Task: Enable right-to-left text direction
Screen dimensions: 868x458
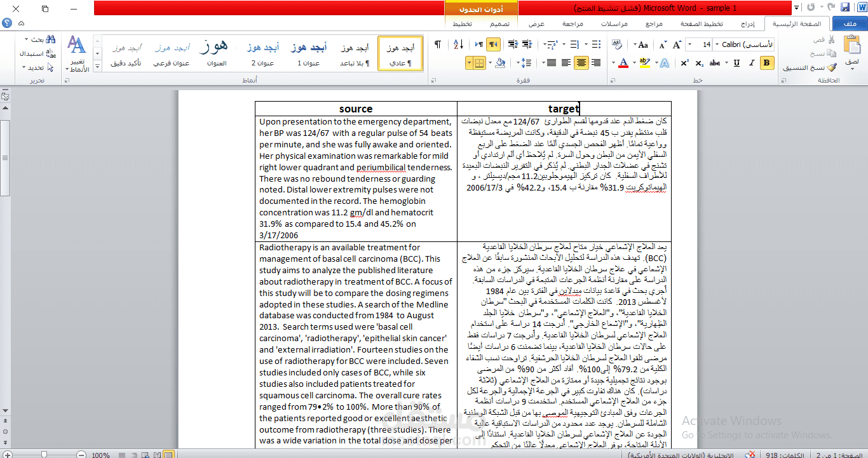Action: (493, 44)
